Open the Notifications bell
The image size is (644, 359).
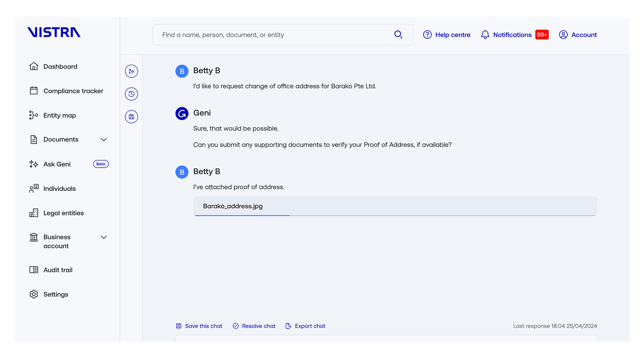[485, 35]
